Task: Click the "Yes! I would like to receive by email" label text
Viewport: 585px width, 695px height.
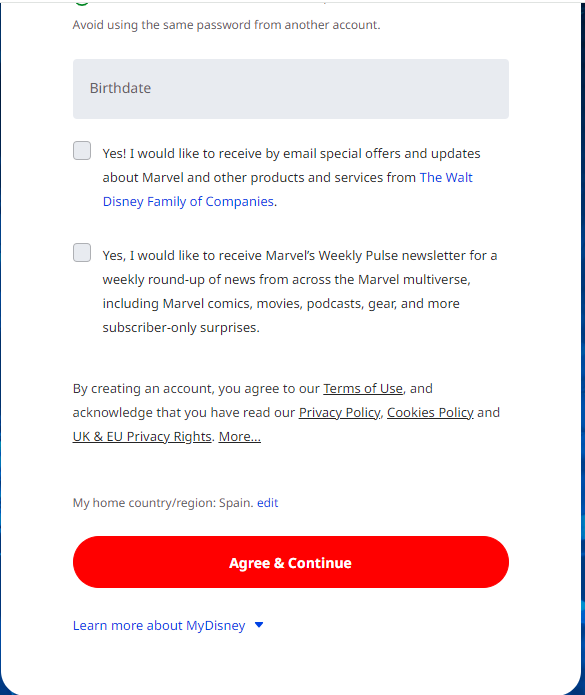Action: 291,153
